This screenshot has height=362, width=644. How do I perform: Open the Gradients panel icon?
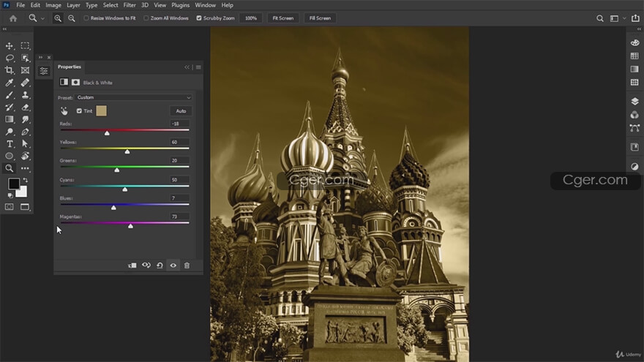634,69
